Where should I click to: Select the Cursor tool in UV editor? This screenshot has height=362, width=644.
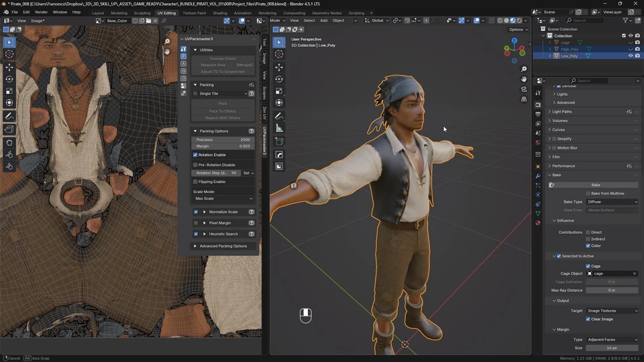[x=9, y=54]
